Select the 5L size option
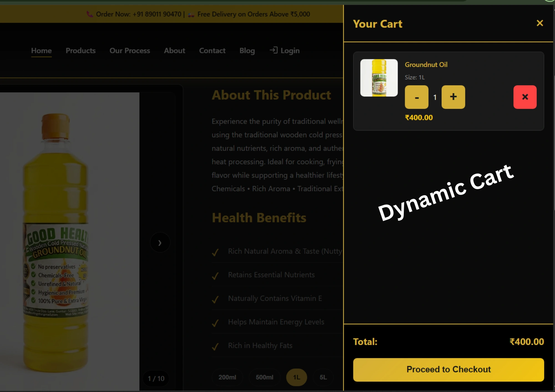The height and width of the screenshot is (392, 555). click(x=323, y=377)
